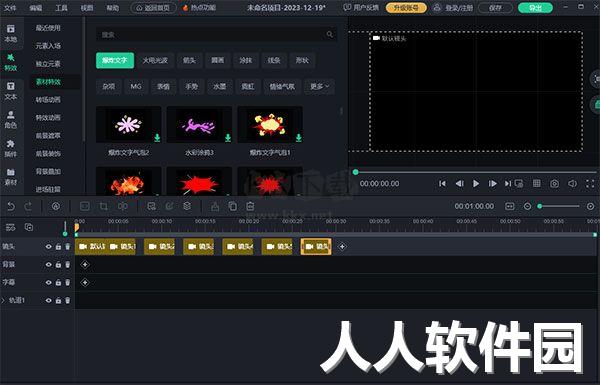
Task: Open the 素材 assets sidebar panel
Action: click(11, 176)
